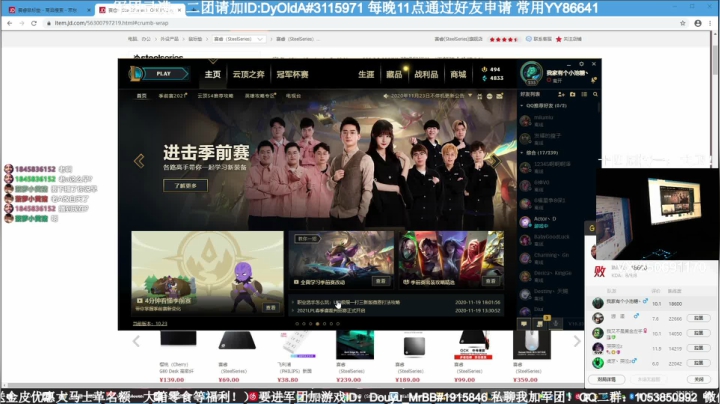Image resolution: width=720 pixels, height=404 pixels.
Task: Click the gold coin currency icon
Action: point(484,69)
